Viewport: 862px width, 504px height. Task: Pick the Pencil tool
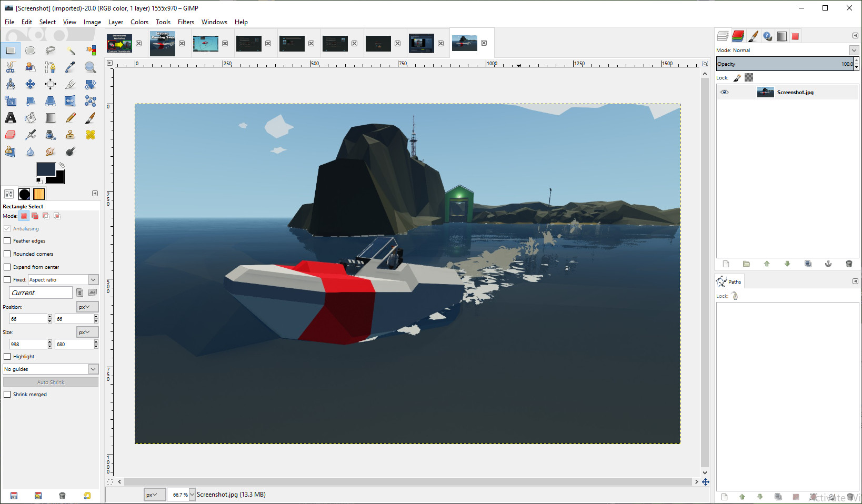coord(71,118)
